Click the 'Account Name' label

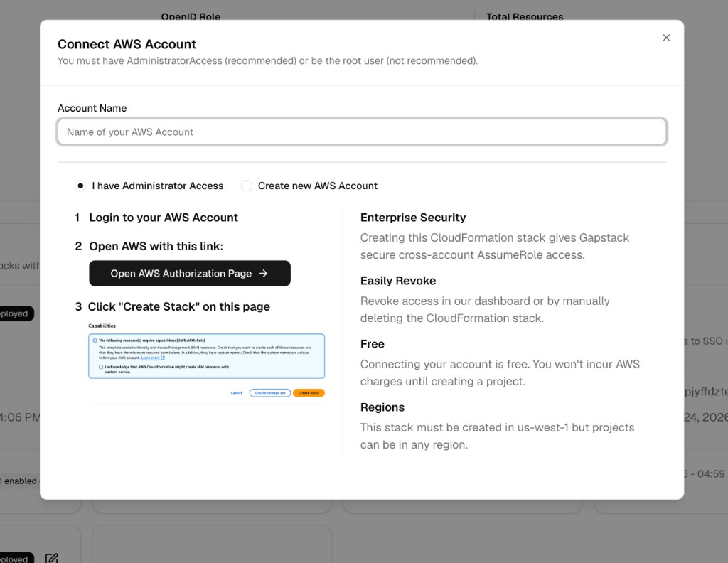pyautogui.click(x=92, y=108)
